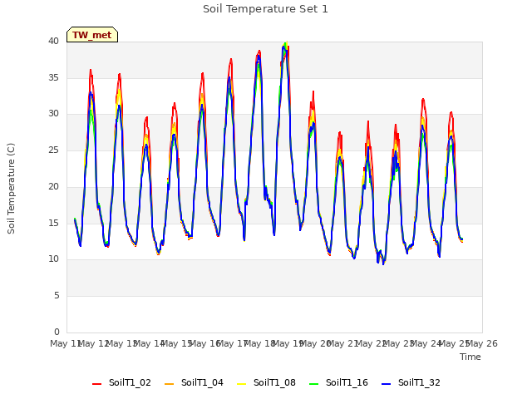Click the red SoilT1_02 legend swatch
532x399 pixels.
tap(96, 384)
